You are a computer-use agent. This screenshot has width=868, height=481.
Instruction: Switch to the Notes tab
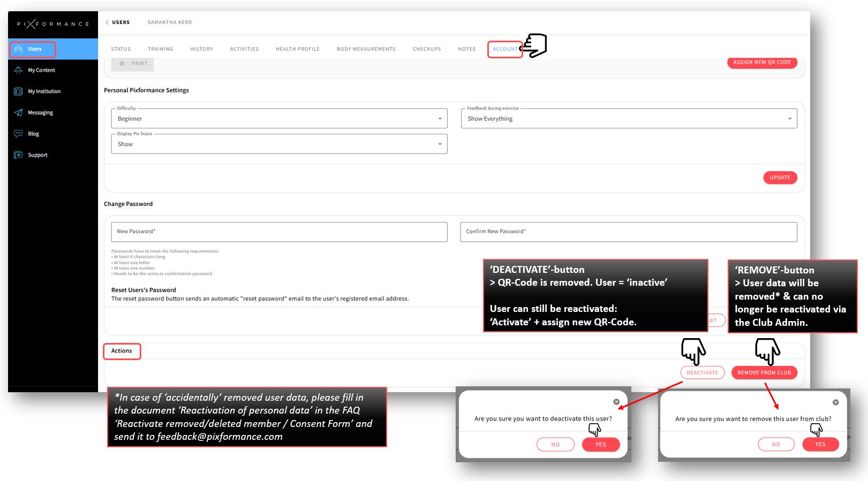pos(467,49)
